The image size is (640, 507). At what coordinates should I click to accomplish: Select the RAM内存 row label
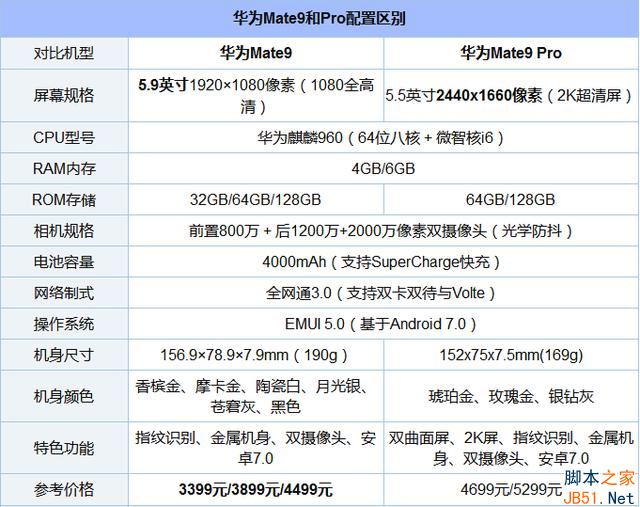click(64, 169)
